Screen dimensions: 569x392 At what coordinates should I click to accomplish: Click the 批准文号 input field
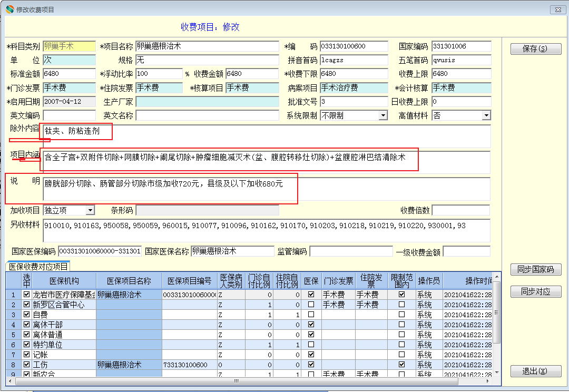pyautogui.click(x=354, y=102)
